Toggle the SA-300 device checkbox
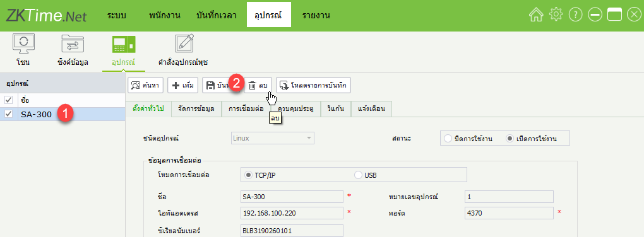644x237 pixels. 8,114
